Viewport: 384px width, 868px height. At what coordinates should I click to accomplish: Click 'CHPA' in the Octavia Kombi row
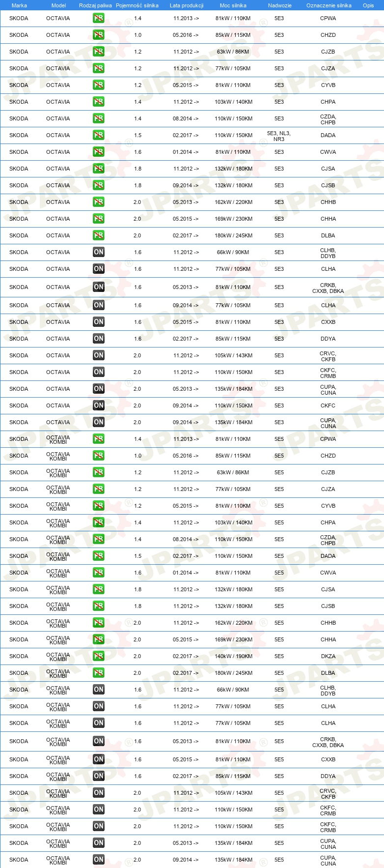tap(328, 522)
